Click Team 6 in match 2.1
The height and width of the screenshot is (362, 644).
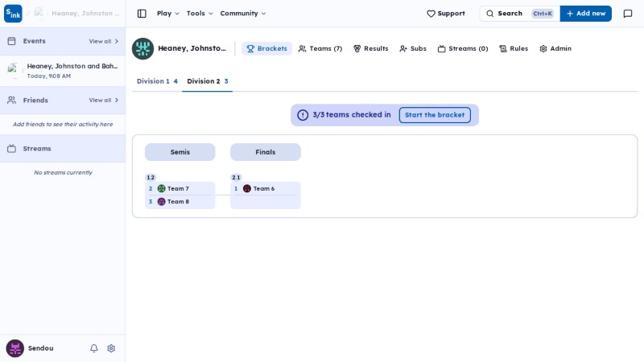pos(266,188)
